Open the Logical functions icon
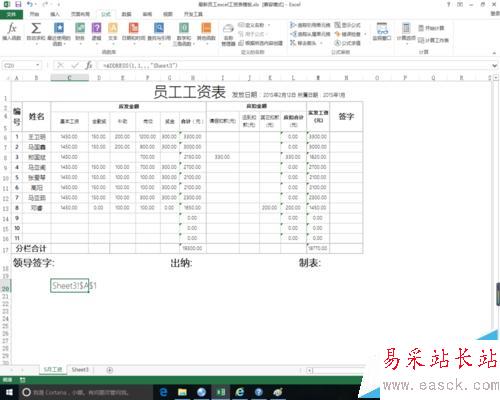Image resolution: width=500 pixels, height=400 pixels. (96, 28)
